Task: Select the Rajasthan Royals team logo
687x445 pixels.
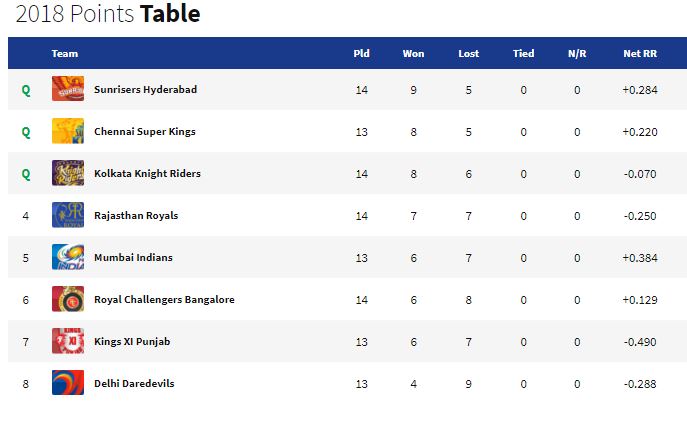Action: click(x=68, y=215)
